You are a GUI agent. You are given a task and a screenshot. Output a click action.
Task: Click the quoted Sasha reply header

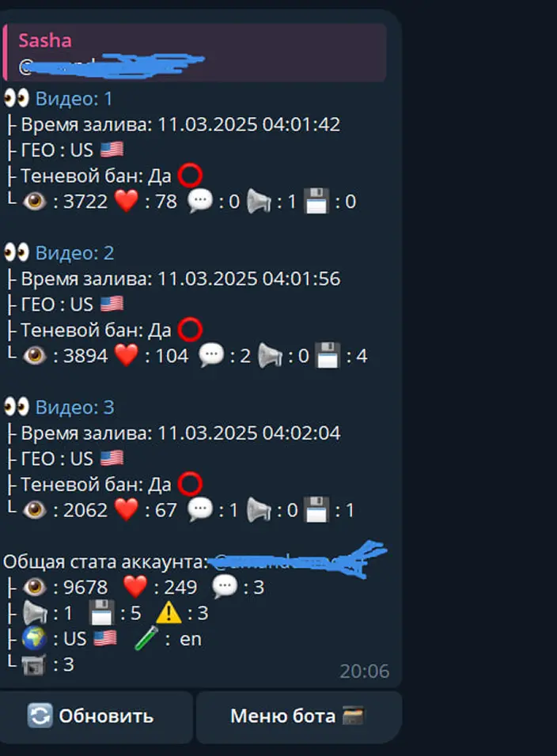(195, 52)
